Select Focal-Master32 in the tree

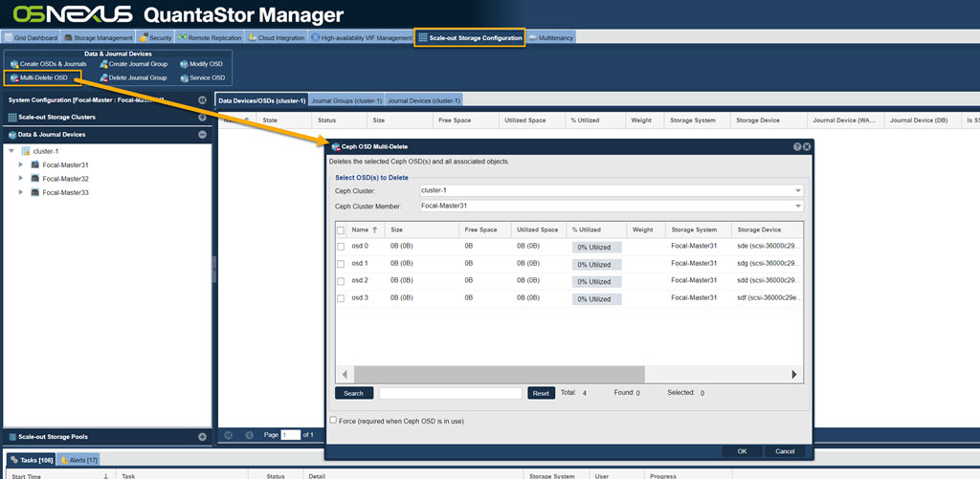(65, 179)
